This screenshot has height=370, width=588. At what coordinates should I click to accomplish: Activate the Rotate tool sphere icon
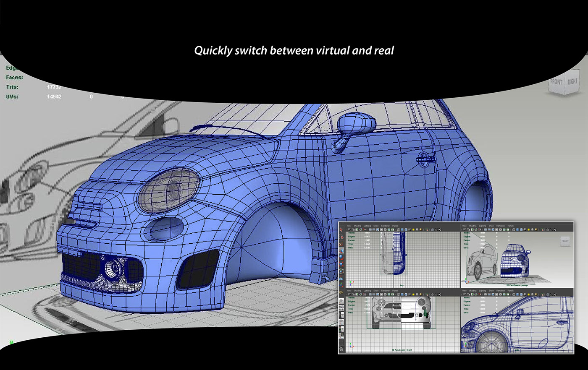click(341, 258)
